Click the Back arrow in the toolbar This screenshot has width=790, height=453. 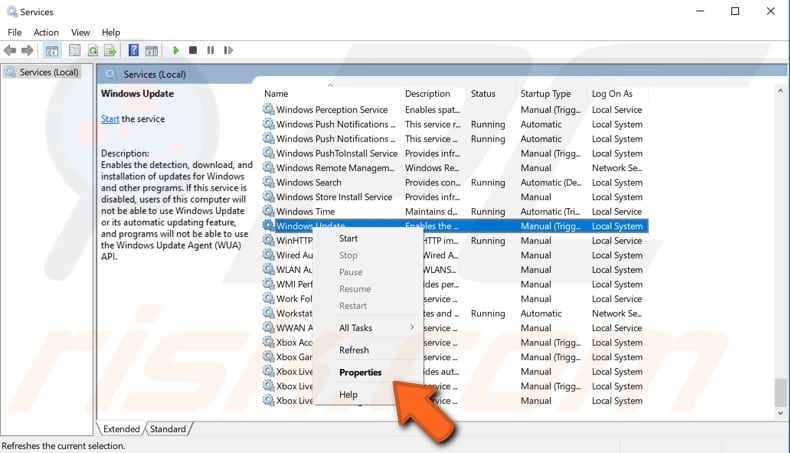[x=10, y=50]
